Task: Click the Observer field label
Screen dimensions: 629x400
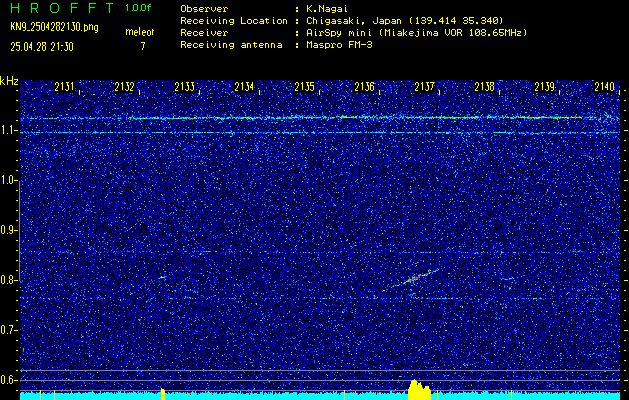Action: click(x=204, y=9)
